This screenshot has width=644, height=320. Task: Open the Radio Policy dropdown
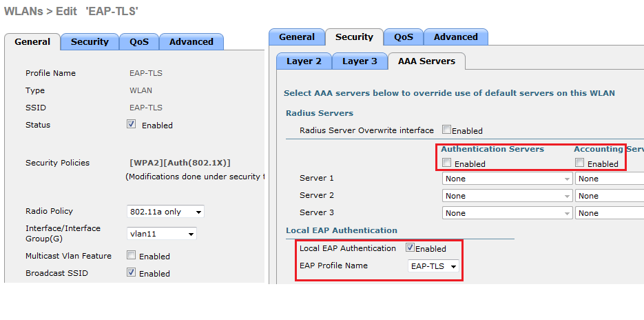click(x=165, y=212)
